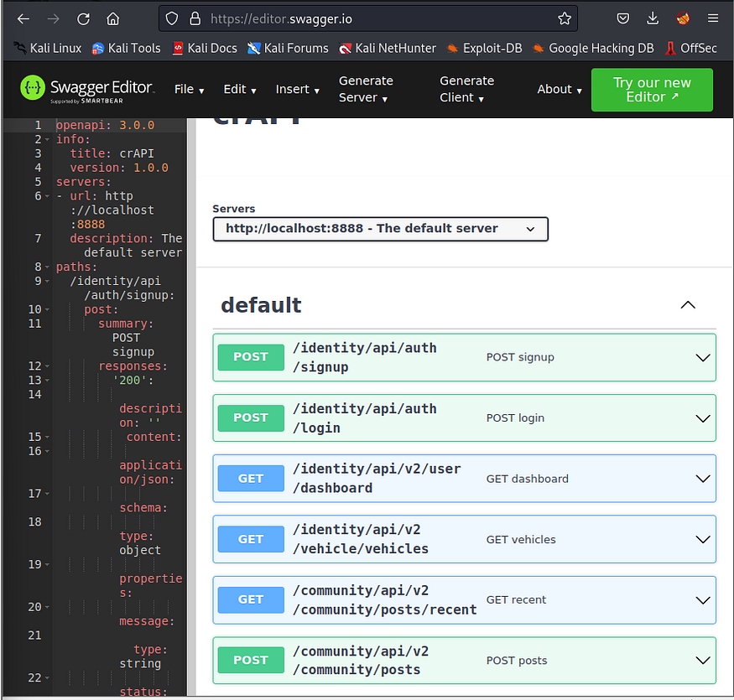Screen dimensions: 734x700
Task: Go to the browser Home icon
Action: click(112, 18)
